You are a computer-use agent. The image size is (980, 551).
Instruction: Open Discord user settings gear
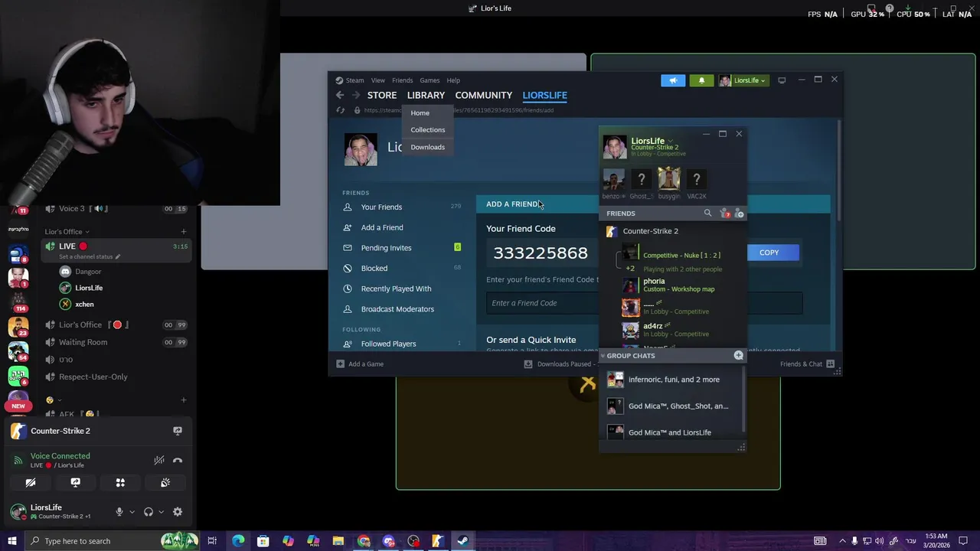[x=178, y=512]
